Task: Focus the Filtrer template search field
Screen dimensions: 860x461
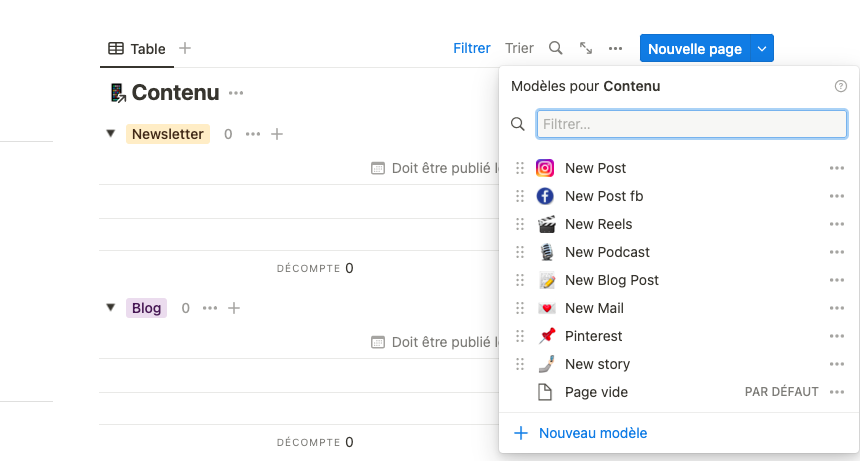Action: [x=692, y=124]
